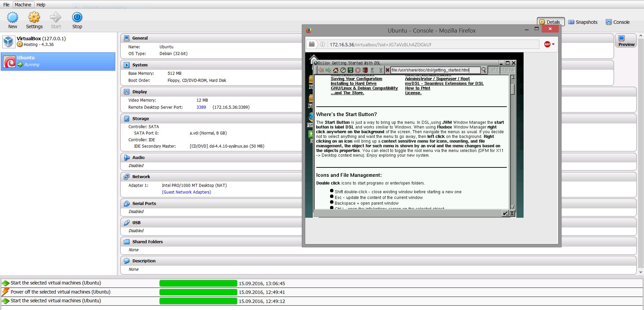Screen dimensions: 644x310
Task: Click the greyed Start arrow icon
Action: click(x=56, y=17)
